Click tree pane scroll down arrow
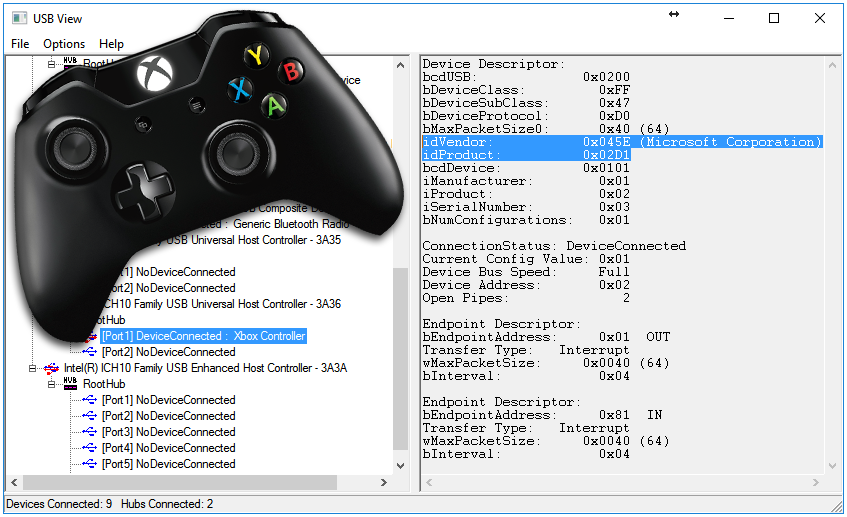This screenshot has height=517, width=847. (400, 466)
